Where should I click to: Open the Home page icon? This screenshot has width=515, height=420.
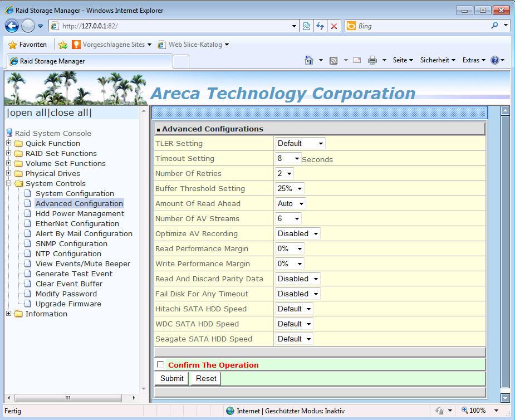309,60
